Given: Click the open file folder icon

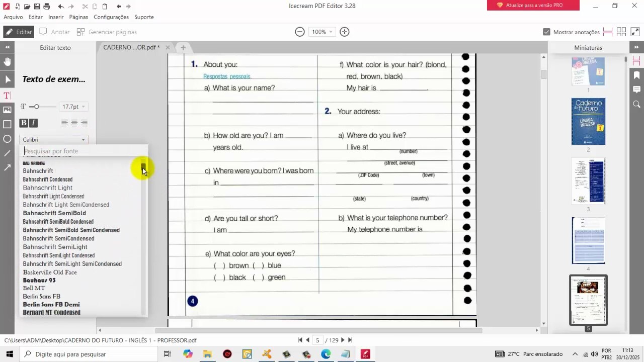Looking at the screenshot, I should point(27,7).
